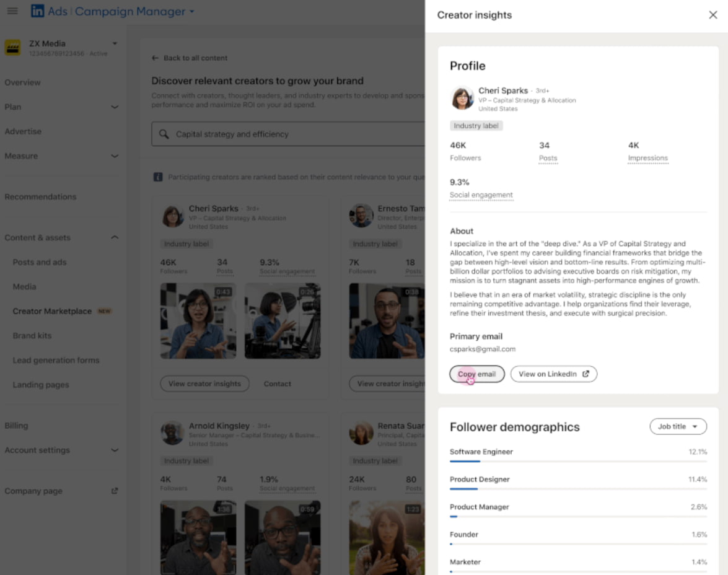Go to Advertise section
Screen dimensions: 728x575
pyautogui.click(x=23, y=131)
